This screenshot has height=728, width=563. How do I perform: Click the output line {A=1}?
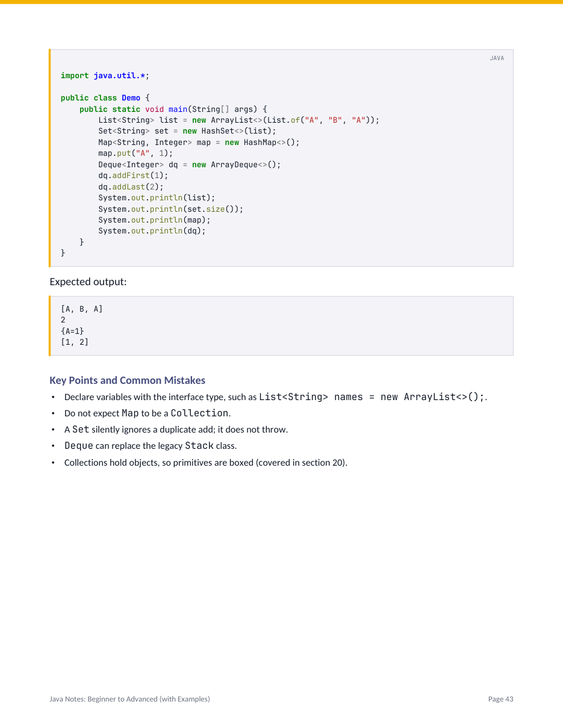coord(72,331)
